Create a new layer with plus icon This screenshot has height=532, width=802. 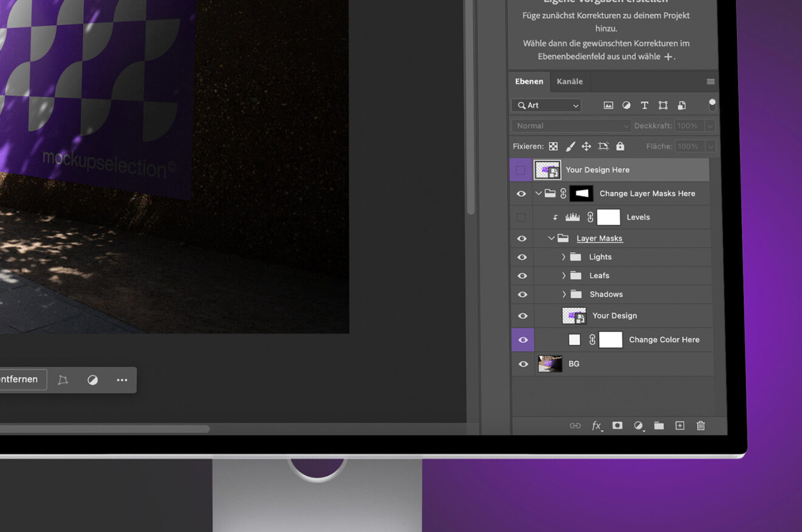pyautogui.click(x=680, y=426)
